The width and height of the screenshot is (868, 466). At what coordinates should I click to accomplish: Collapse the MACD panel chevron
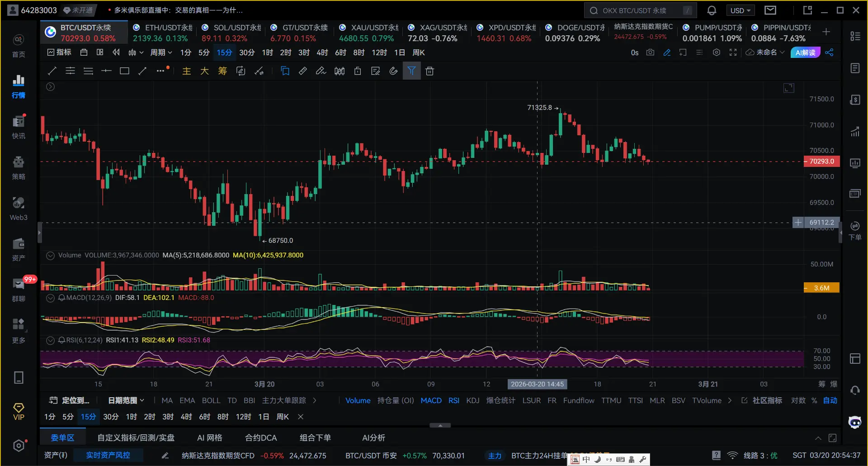point(51,298)
